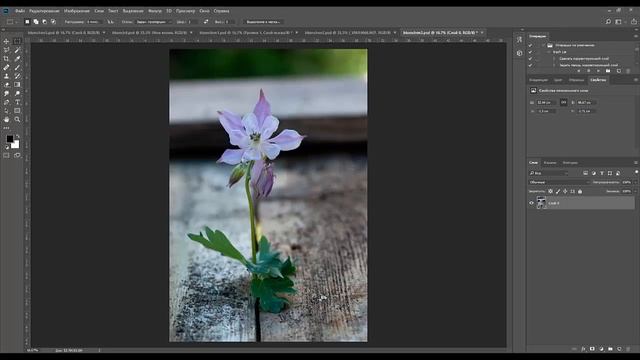Select the Eyedropper tool
Screen dimensions: 640x360
tap(17, 59)
